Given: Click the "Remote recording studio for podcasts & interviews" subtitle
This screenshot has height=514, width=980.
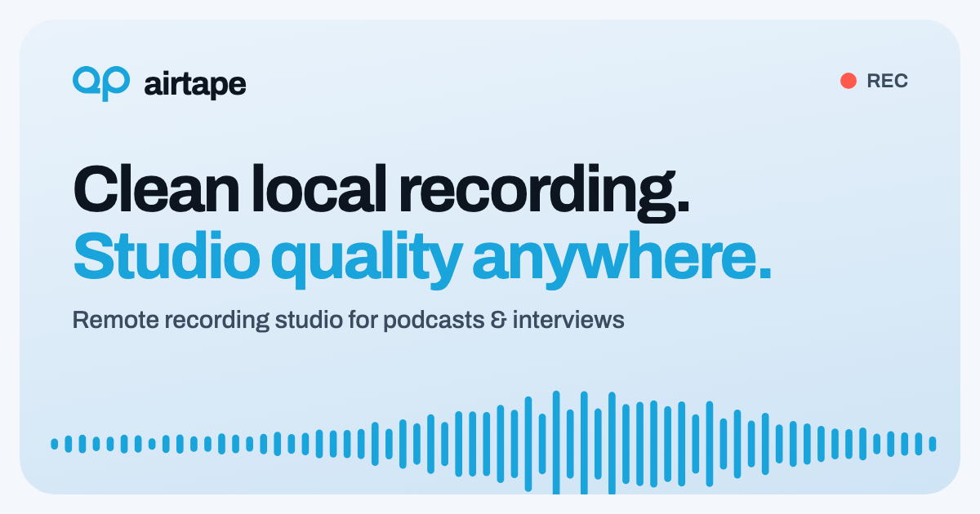Looking at the screenshot, I should coord(349,320).
